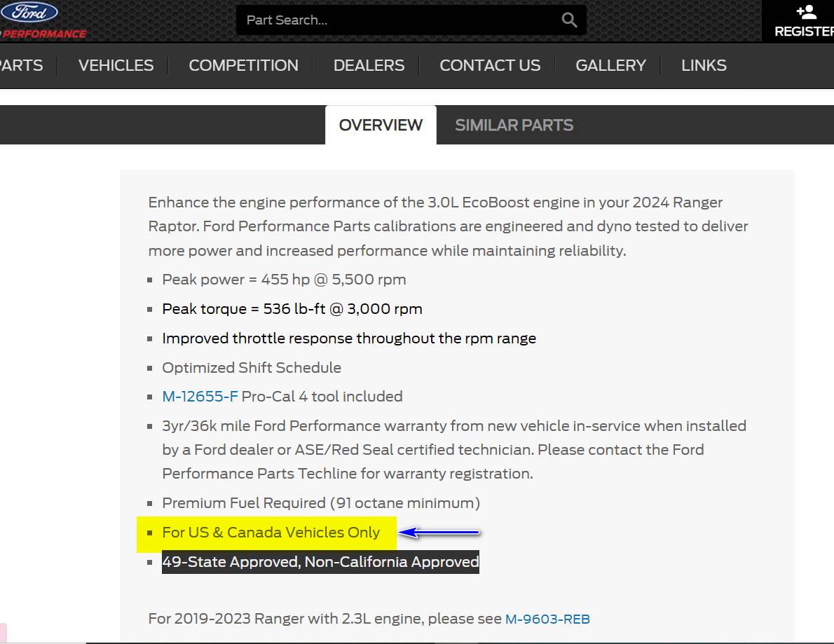Switch to the Similar Parts tab
Screen dimensions: 834x644
click(x=514, y=125)
